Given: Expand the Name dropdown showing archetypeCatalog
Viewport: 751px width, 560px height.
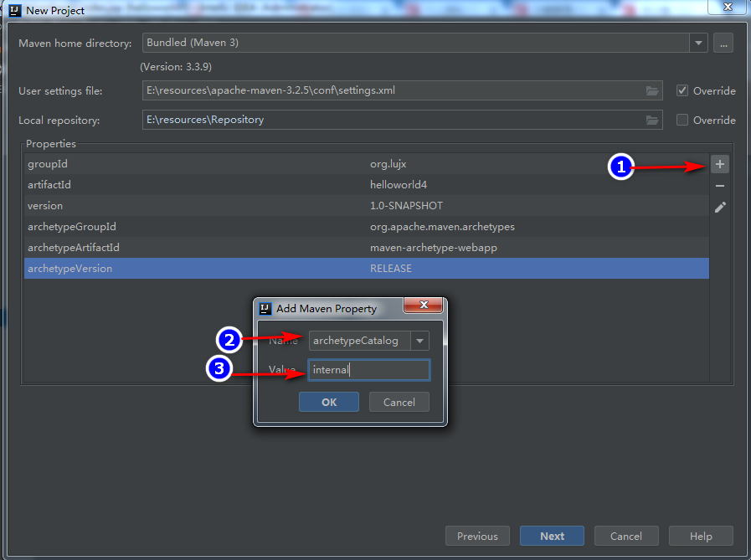Looking at the screenshot, I should point(420,340).
